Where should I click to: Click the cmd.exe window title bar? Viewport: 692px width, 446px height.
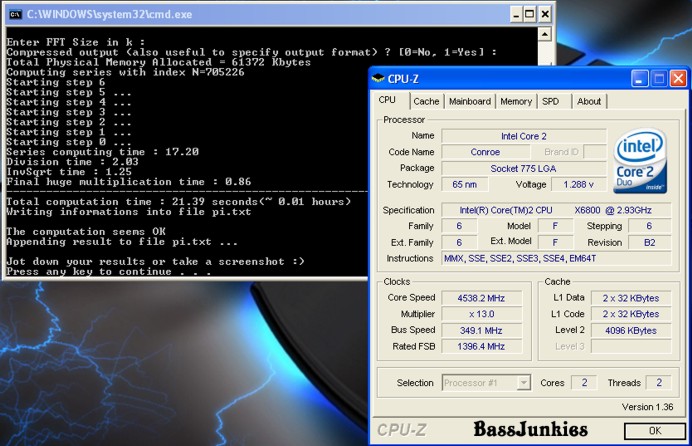tap(280, 15)
